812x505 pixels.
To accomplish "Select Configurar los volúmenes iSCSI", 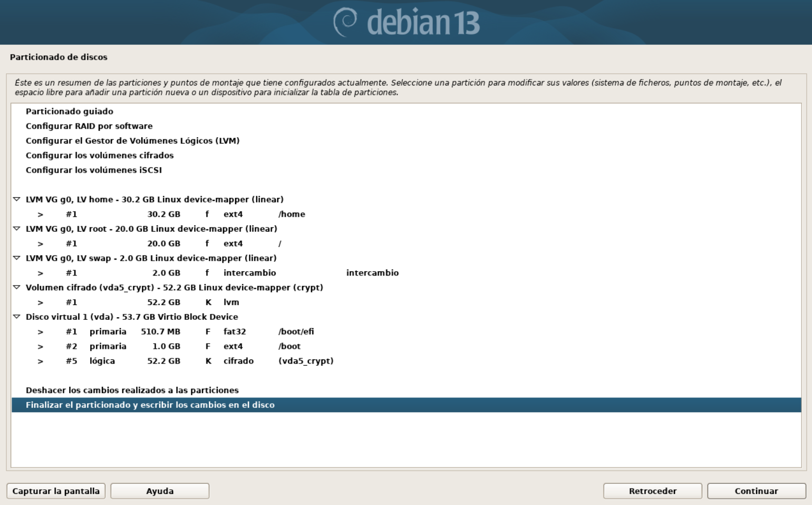I will point(94,170).
